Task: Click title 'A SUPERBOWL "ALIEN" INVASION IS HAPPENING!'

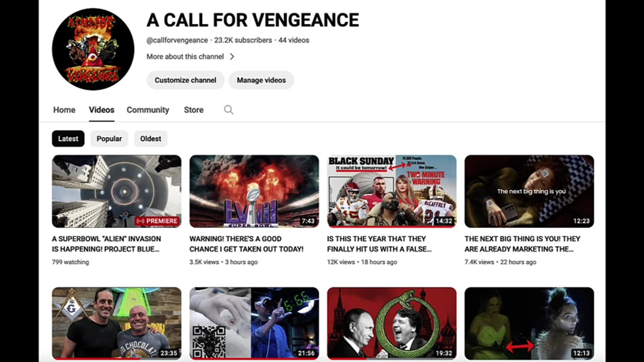Action: pos(107,244)
